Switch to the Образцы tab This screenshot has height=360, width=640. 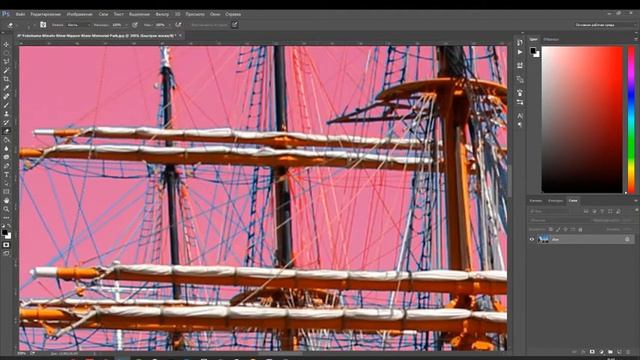(x=551, y=39)
